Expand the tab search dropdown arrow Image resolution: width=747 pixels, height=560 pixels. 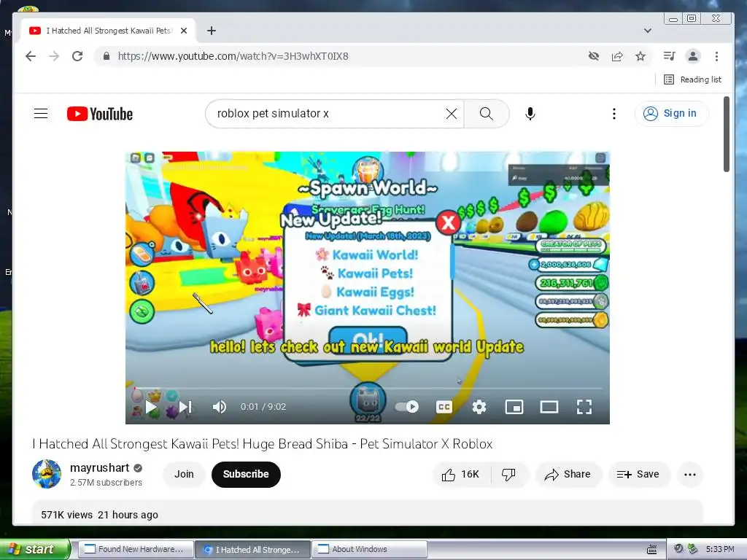648,31
